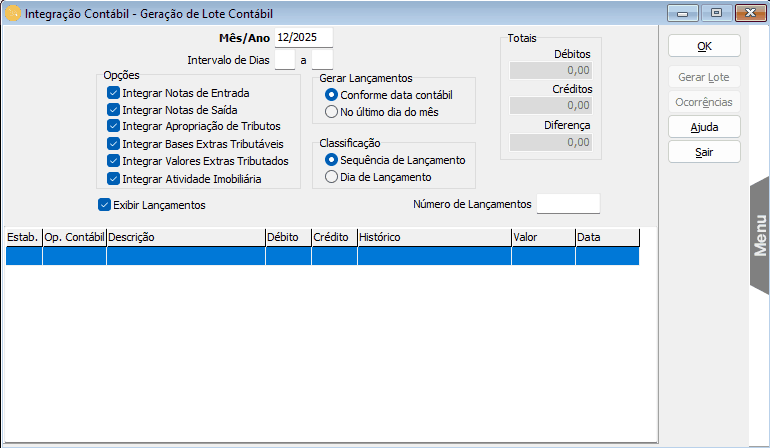Screen dimensions: 770x448
Task: Select the highlighted blue grid row
Action: tap(322, 256)
